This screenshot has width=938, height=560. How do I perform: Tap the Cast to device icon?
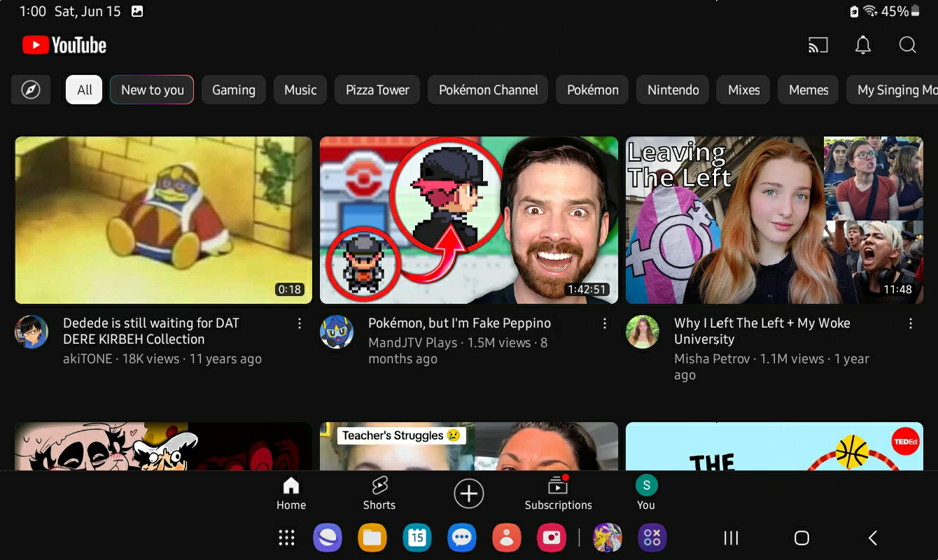(818, 45)
